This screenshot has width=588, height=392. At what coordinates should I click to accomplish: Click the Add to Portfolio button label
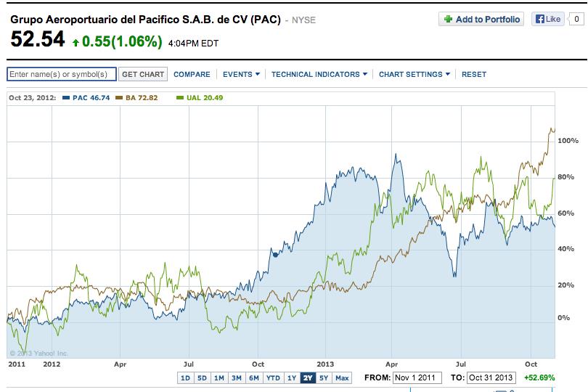tap(488, 19)
